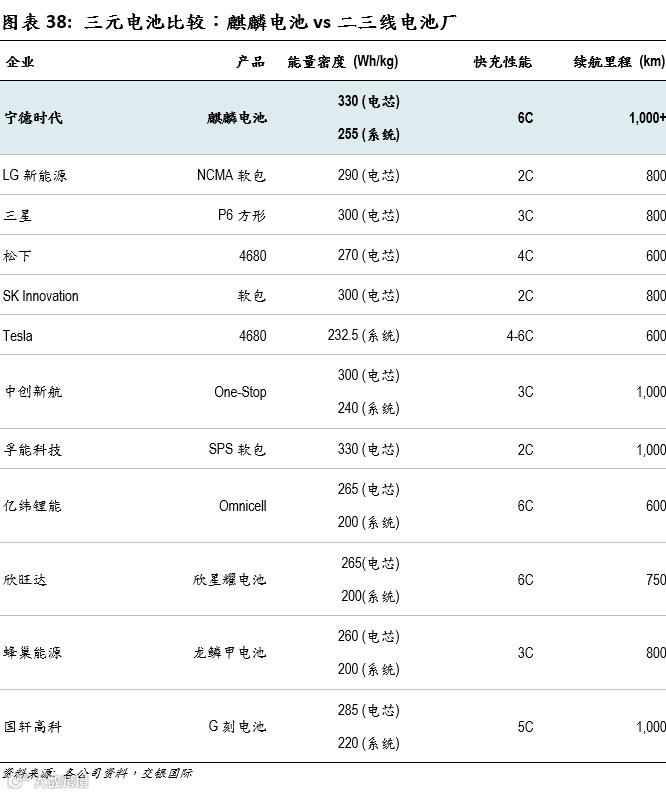Click the '4C' fast charge value

525,256
